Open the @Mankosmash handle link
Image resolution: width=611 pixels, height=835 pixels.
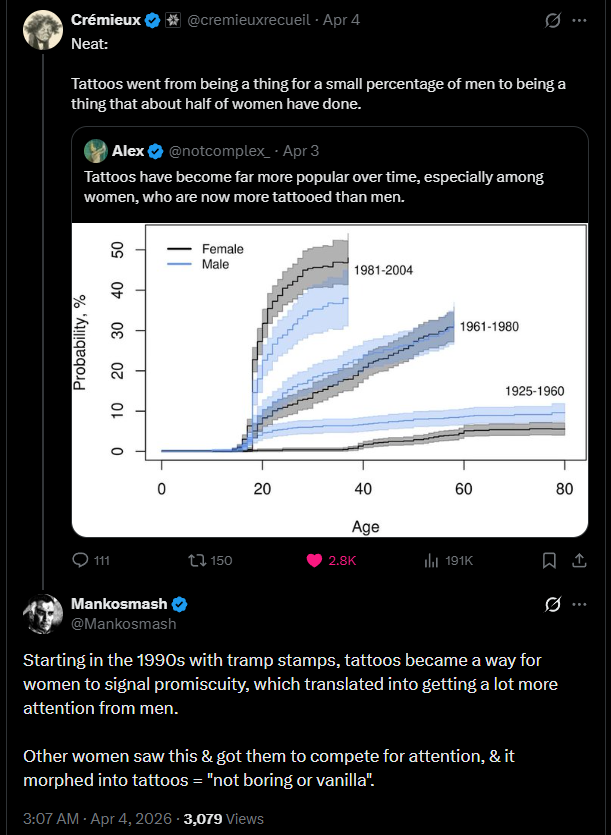click(x=124, y=623)
